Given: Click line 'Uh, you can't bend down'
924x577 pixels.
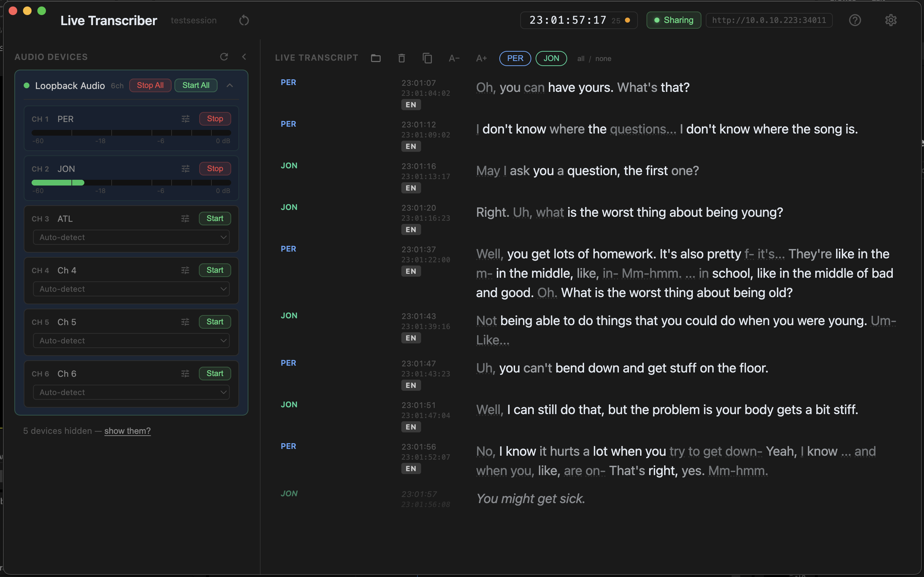Looking at the screenshot, I should [622, 368].
